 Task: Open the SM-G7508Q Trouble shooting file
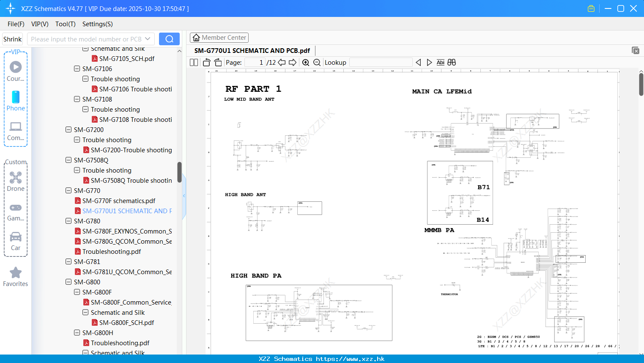pyautogui.click(x=127, y=180)
